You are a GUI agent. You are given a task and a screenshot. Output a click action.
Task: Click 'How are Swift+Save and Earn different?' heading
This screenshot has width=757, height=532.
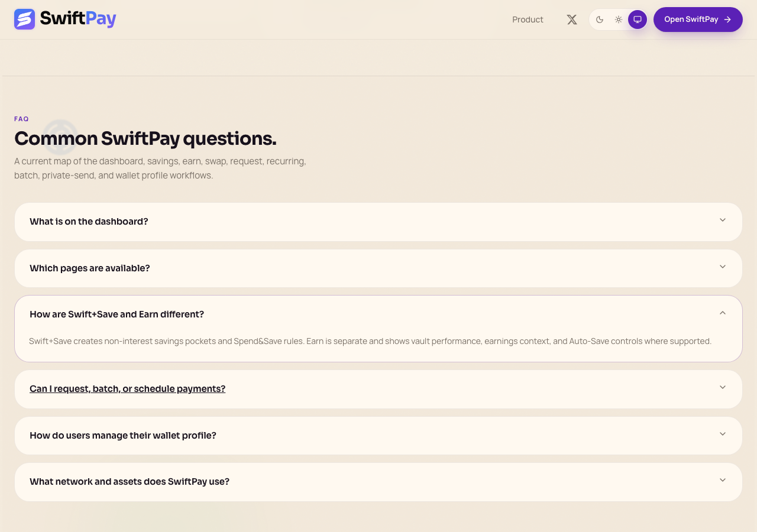pyautogui.click(x=117, y=314)
